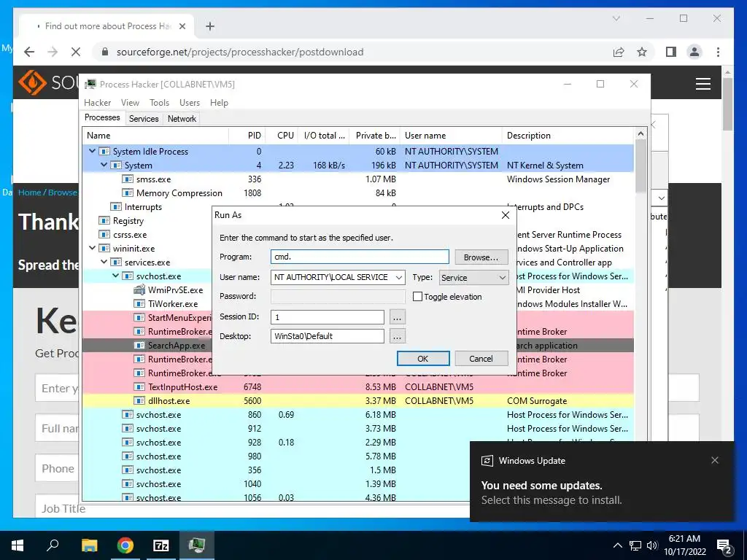Image resolution: width=747 pixels, height=560 pixels.
Task: Collapse the svchost.exe parent tree node
Action: pos(116,276)
